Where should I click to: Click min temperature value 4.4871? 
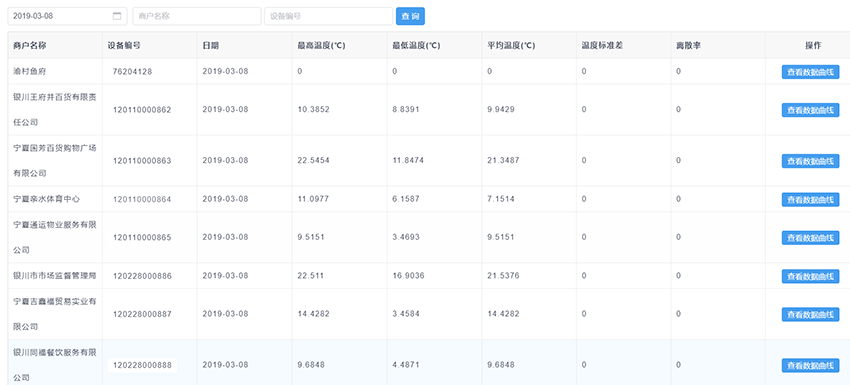405,365
